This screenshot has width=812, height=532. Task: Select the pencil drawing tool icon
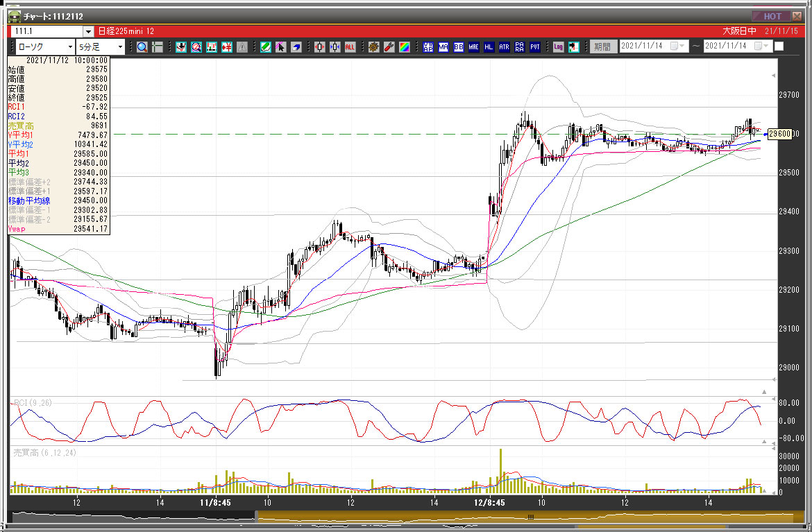(x=265, y=46)
